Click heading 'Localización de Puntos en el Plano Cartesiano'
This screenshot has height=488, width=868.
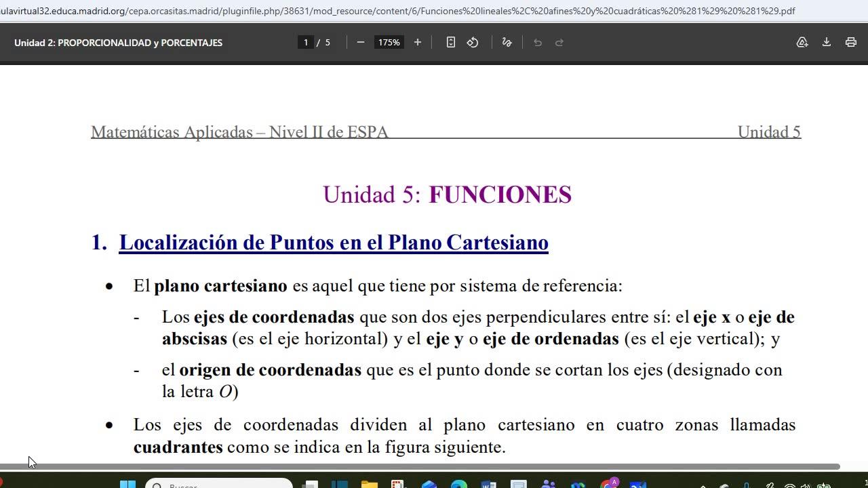click(x=334, y=243)
